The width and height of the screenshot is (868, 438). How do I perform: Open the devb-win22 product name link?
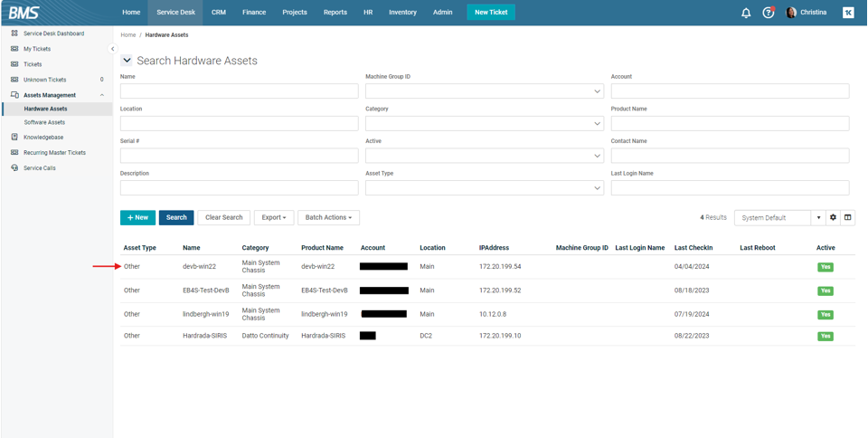click(x=317, y=267)
